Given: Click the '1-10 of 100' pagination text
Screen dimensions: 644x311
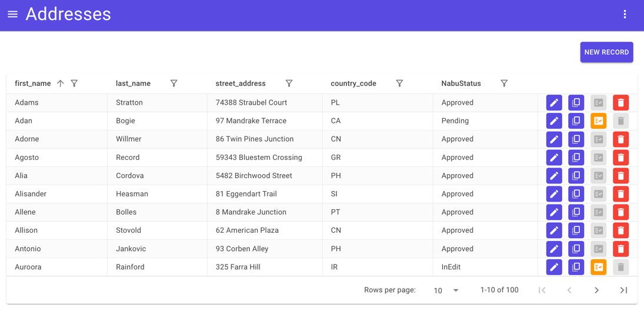Looking at the screenshot, I should (499, 290).
